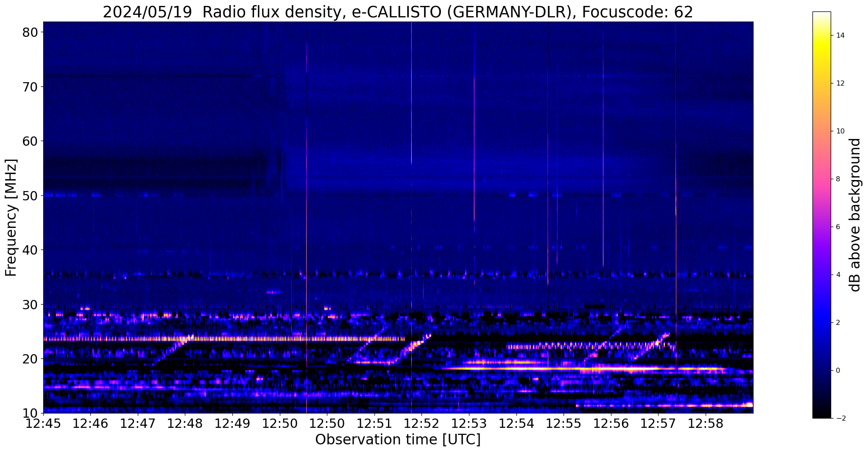Click the 'Frequency [MHz]' y-axis label
This screenshot has width=868, height=452.
pyautogui.click(x=11, y=217)
